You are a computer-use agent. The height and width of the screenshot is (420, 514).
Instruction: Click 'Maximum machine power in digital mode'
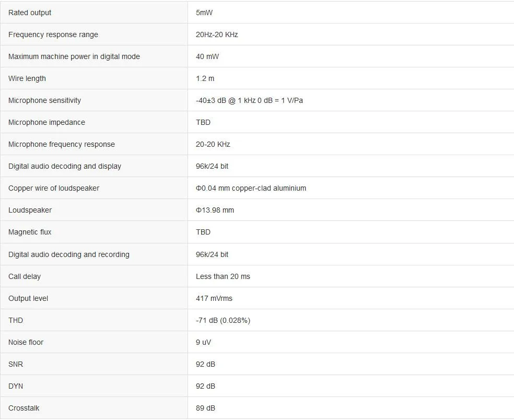click(74, 57)
